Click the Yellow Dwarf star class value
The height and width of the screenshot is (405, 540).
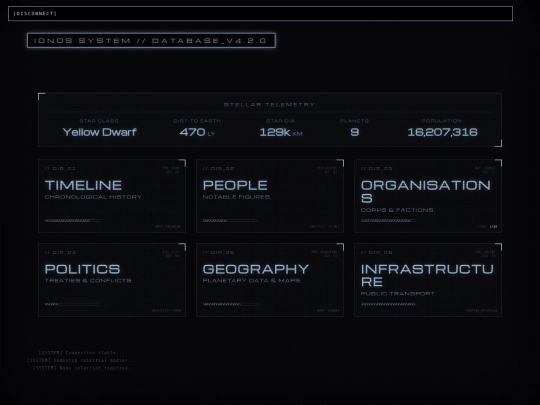pyautogui.click(x=100, y=132)
